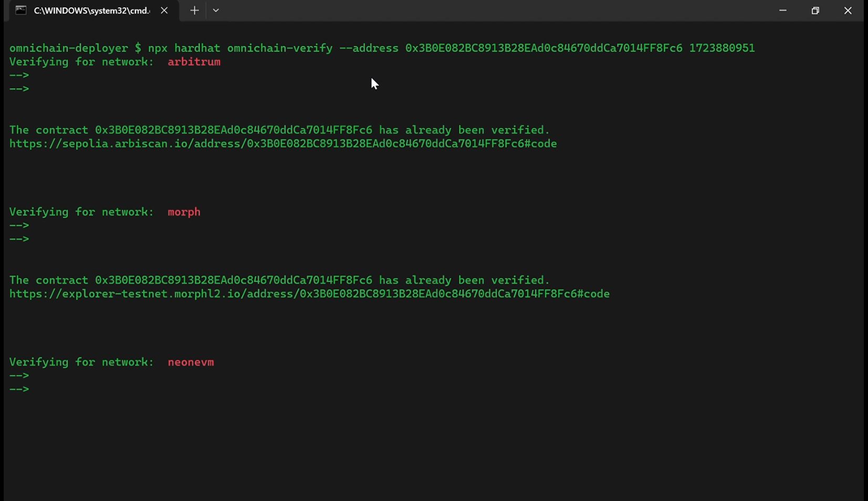868x501 pixels.
Task: Close the terminal window
Action: 848,10
